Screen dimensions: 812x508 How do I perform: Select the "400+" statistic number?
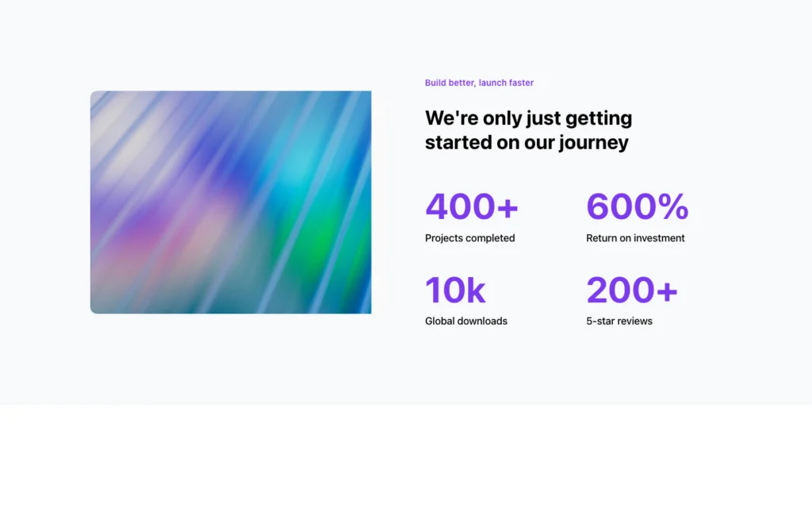coord(471,206)
